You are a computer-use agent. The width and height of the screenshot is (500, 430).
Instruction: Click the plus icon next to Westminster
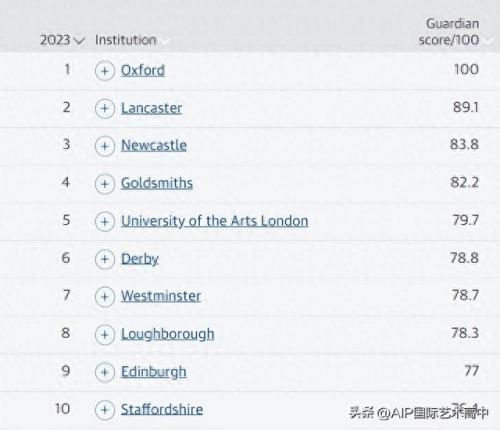(x=105, y=297)
